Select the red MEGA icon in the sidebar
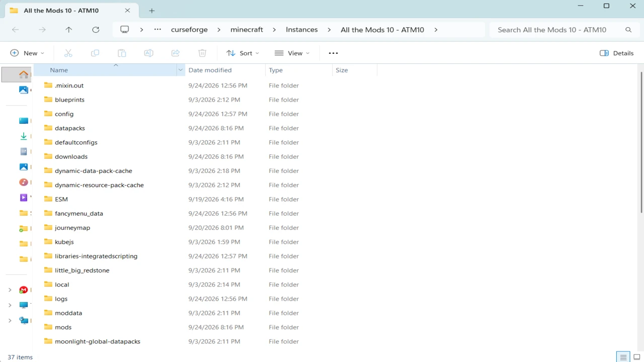The width and height of the screenshot is (644, 362). point(24,290)
